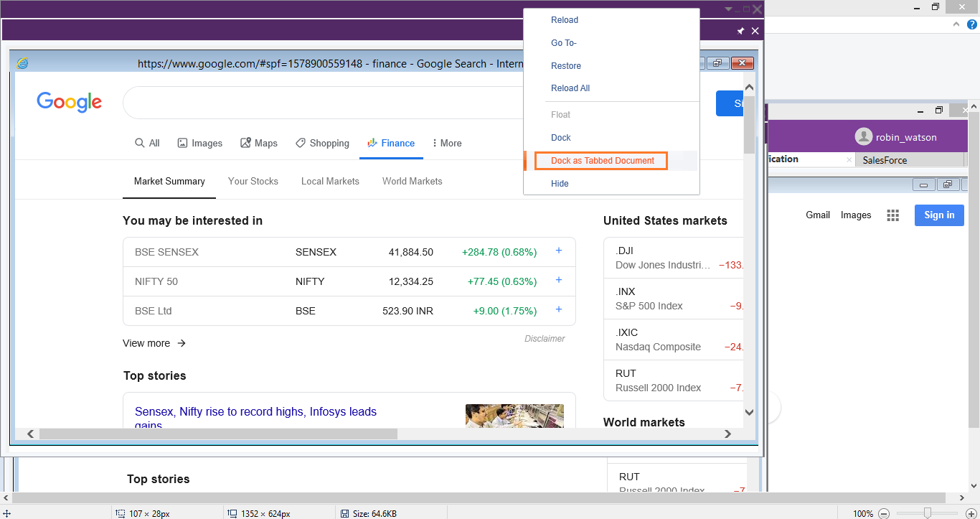The height and width of the screenshot is (519, 980).
Task: Expand the More search options menu
Action: [447, 144]
